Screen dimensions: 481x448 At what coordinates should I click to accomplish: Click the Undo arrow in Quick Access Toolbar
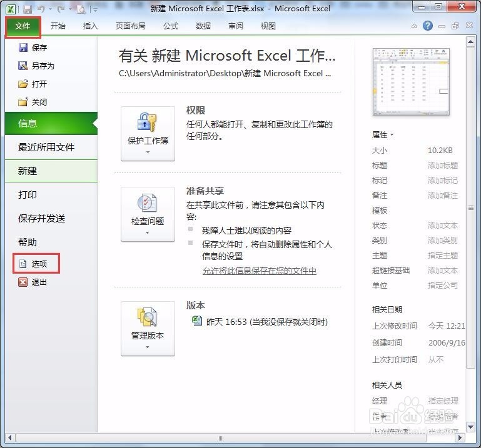pyautogui.click(x=41, y=9)
